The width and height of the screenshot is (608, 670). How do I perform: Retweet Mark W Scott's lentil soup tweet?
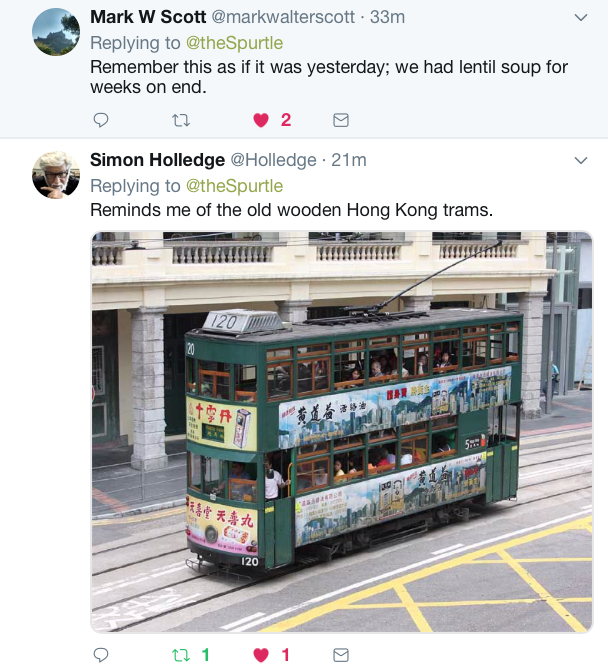[x=181, y=120]
